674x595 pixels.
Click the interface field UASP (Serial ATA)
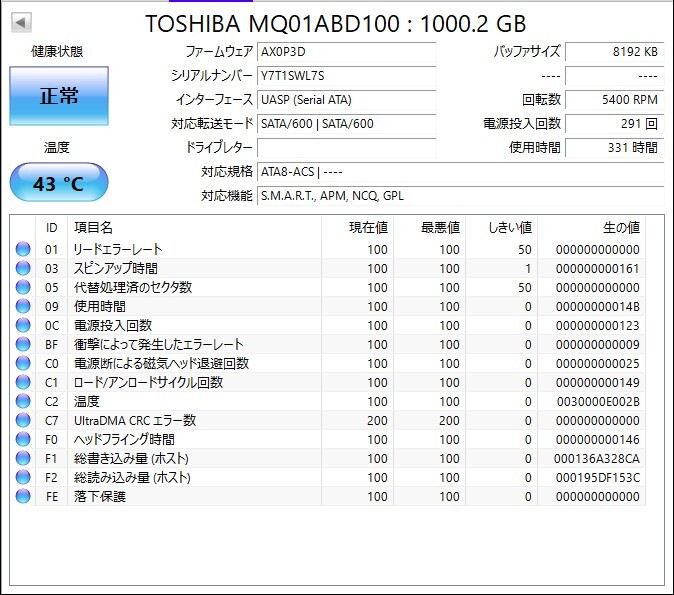(346, 100)
